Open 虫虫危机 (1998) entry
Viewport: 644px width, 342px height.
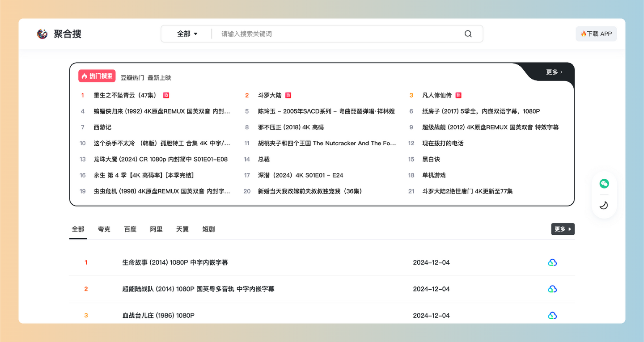(162, 191)
